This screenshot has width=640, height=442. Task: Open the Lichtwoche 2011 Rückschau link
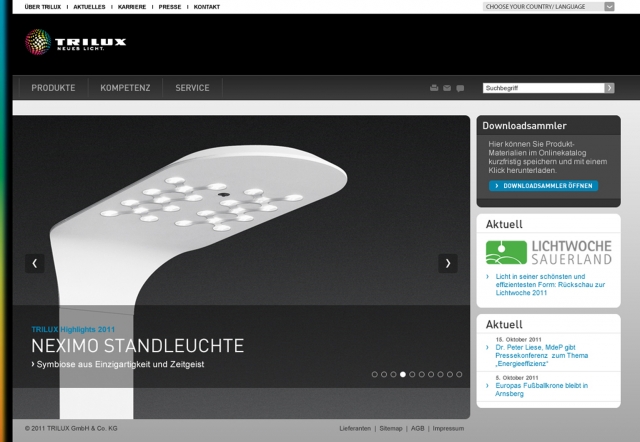click(550, 284)
